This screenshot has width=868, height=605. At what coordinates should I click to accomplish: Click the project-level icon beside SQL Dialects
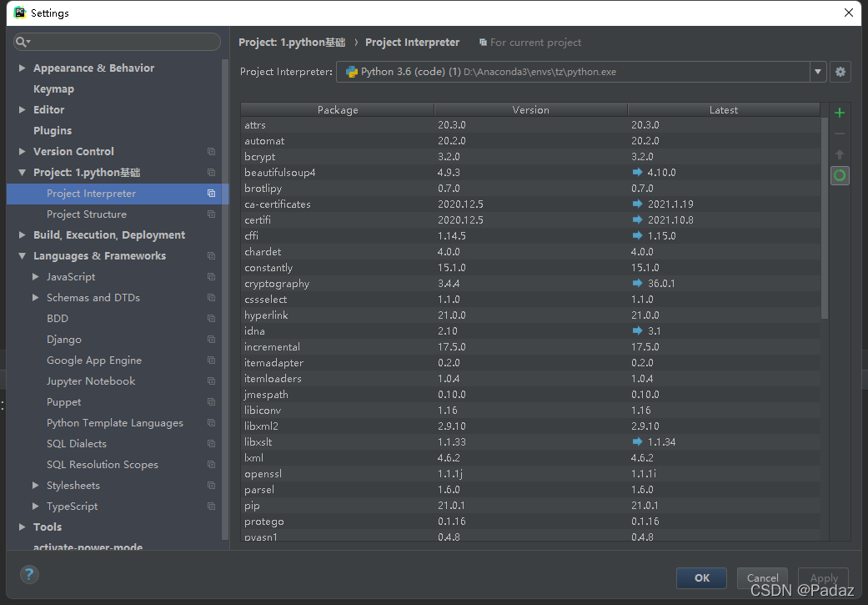pyautogui.click(x=211, y=444)
